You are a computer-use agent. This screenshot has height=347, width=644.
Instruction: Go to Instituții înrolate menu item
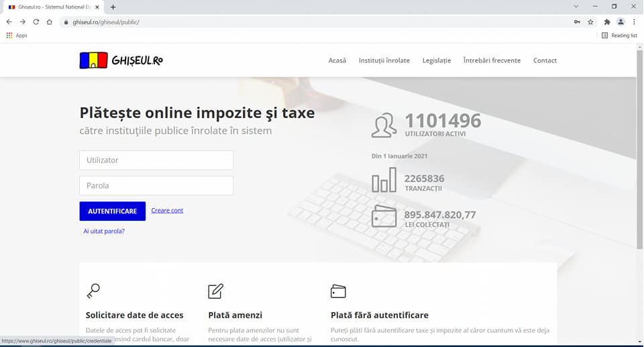point(384,60)
